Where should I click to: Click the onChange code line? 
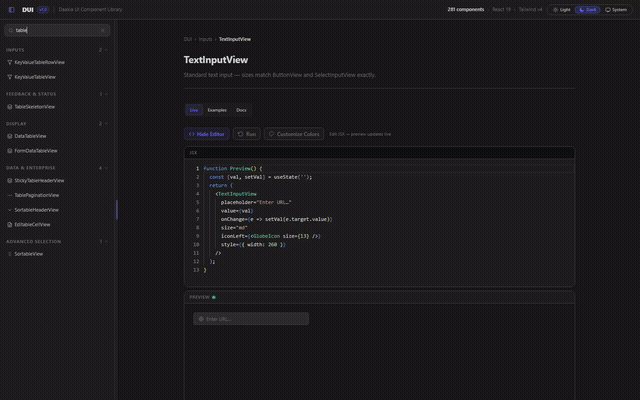[277, 220]
